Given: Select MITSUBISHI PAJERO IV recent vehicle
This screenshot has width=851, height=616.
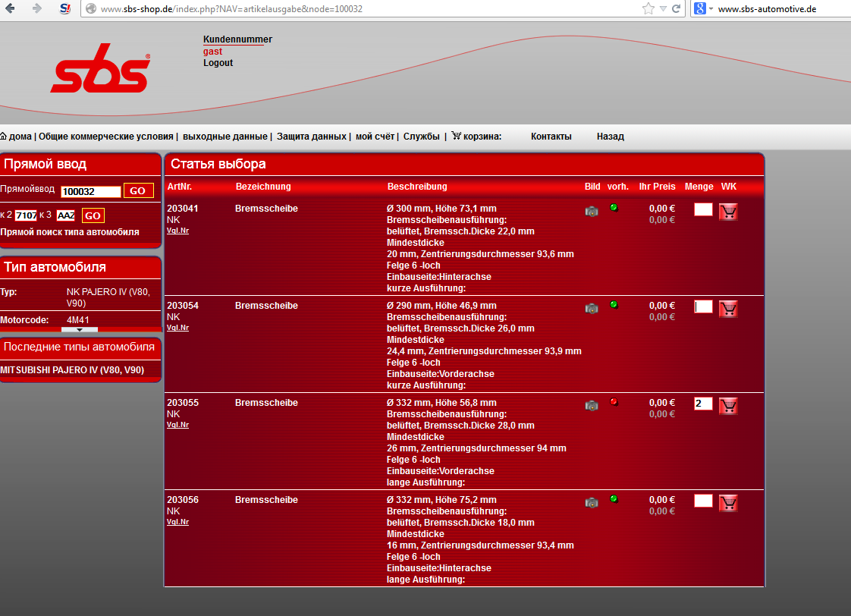Looking at the screenshot, I should [x=72, y=370].
